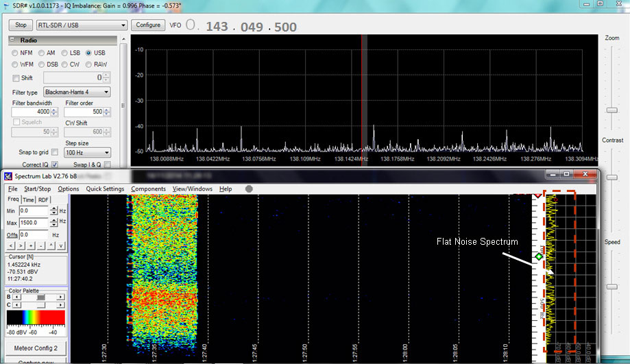Click the 'v' frequency scroll-down button
The image size is (630, 364).
point(61,245)
